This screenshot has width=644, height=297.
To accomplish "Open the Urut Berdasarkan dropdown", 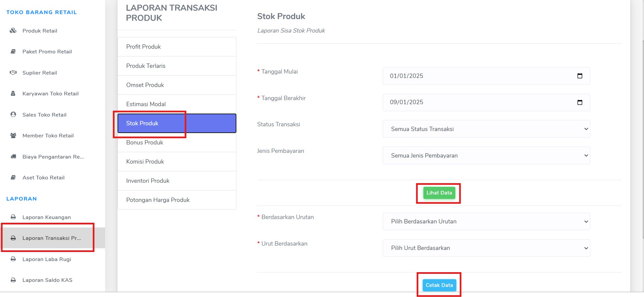I will pos(486,248).
